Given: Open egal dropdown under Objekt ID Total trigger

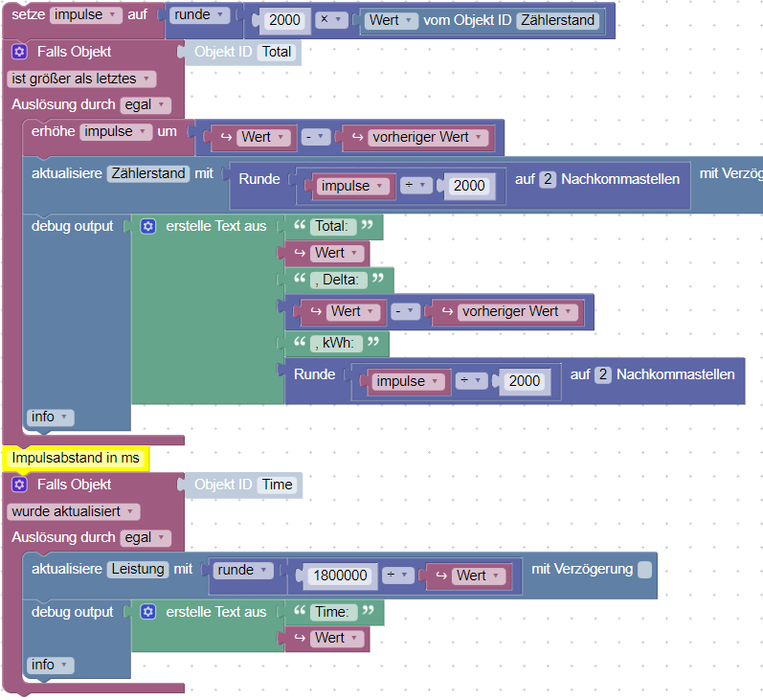Looking at the screenshot, I should [146, 105].
